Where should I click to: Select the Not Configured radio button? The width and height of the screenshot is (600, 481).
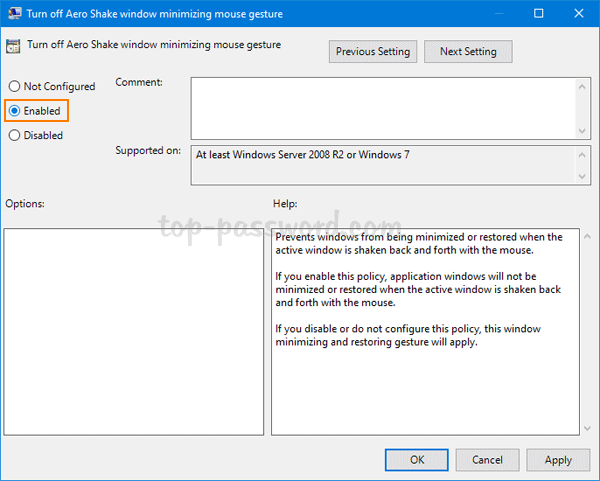coord(14,87)
